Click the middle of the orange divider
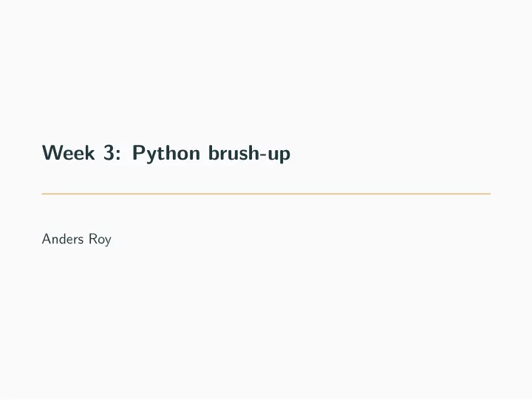This screenshot has width=532, height=400. pyautogui.click(x=266, y=194)
